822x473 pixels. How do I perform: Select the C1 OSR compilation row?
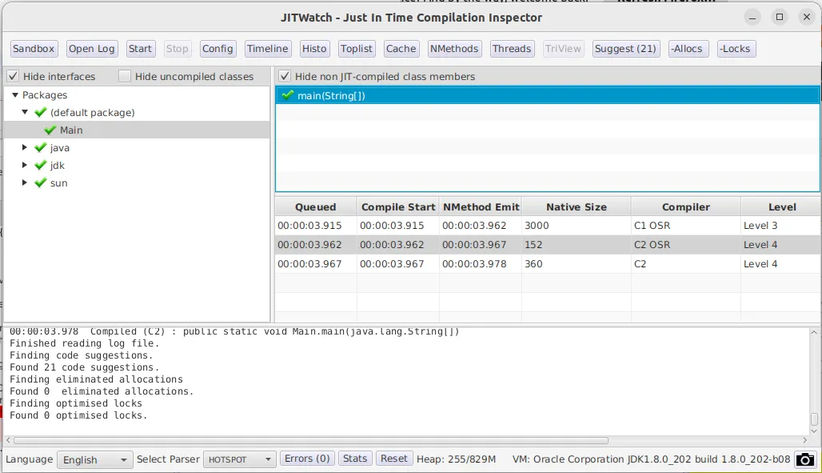pyautogui.click(x=547, y=225)
